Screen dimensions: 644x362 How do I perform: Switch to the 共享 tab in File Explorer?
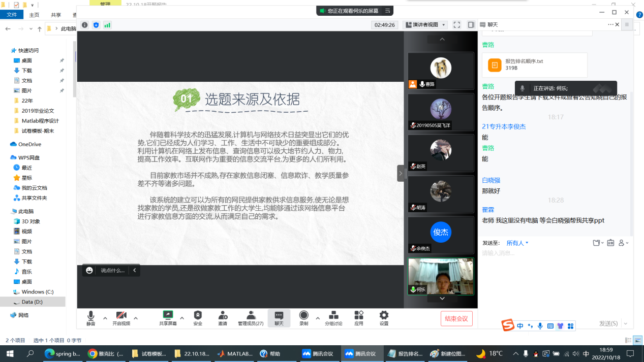56,15
